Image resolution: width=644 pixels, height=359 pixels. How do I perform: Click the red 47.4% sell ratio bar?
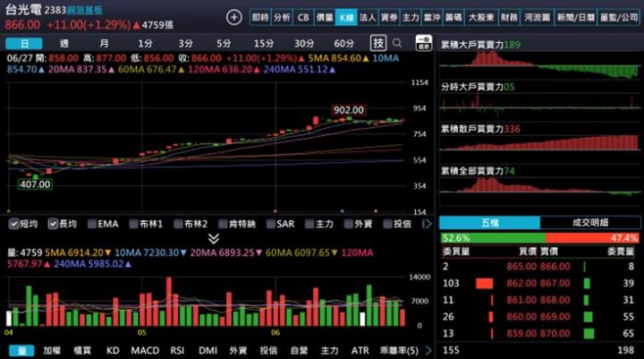tap(593, 237)
